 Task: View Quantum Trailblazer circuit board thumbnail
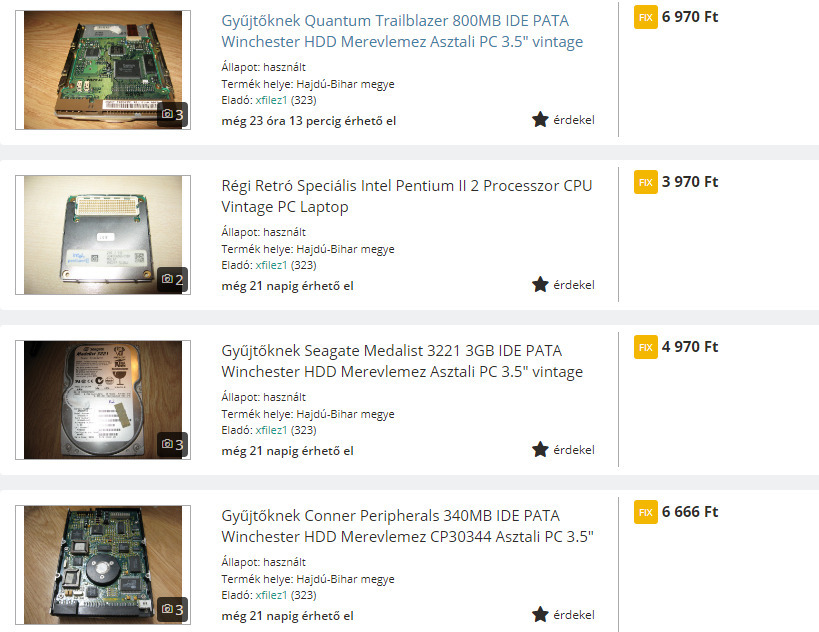click(x=103, y=70)
